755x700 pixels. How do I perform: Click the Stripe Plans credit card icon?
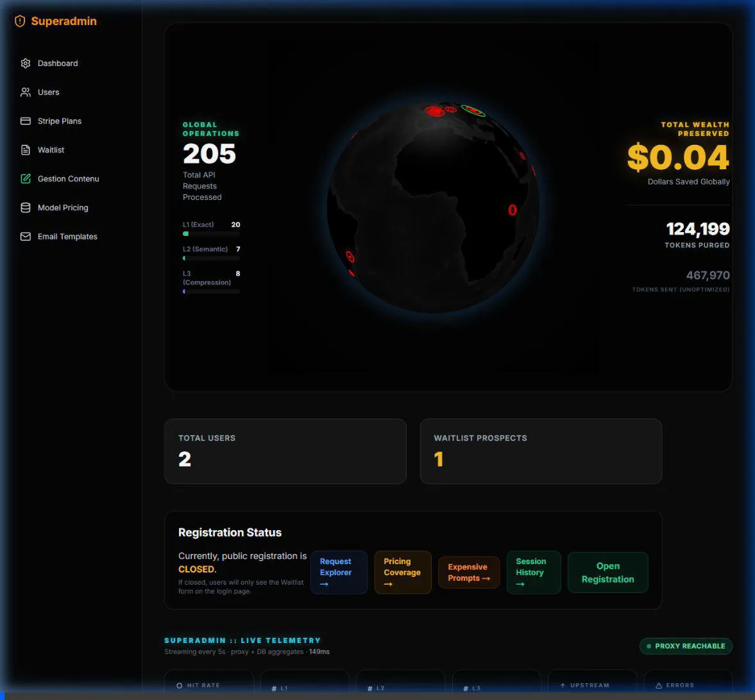tap(26, 121)
